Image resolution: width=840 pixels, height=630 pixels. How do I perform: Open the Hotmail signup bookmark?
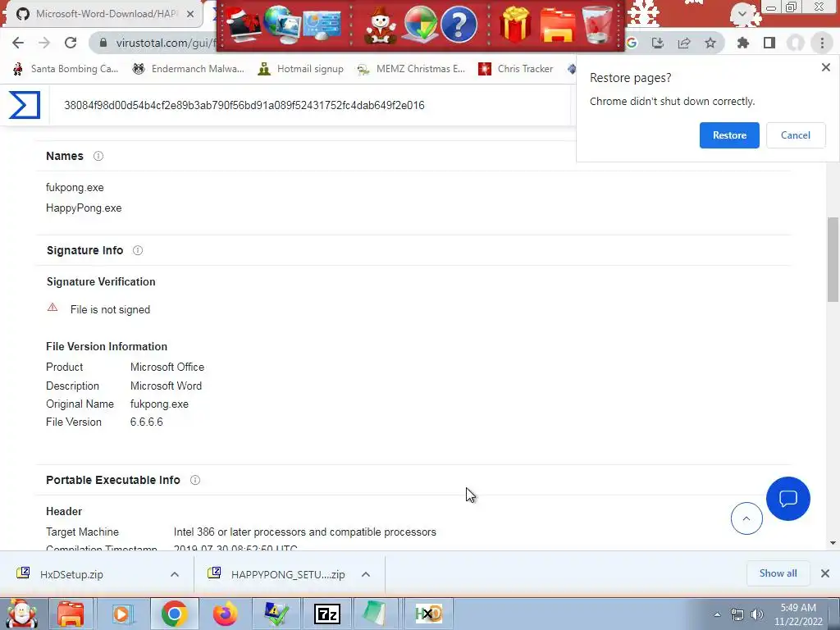[x=300, y=69]
